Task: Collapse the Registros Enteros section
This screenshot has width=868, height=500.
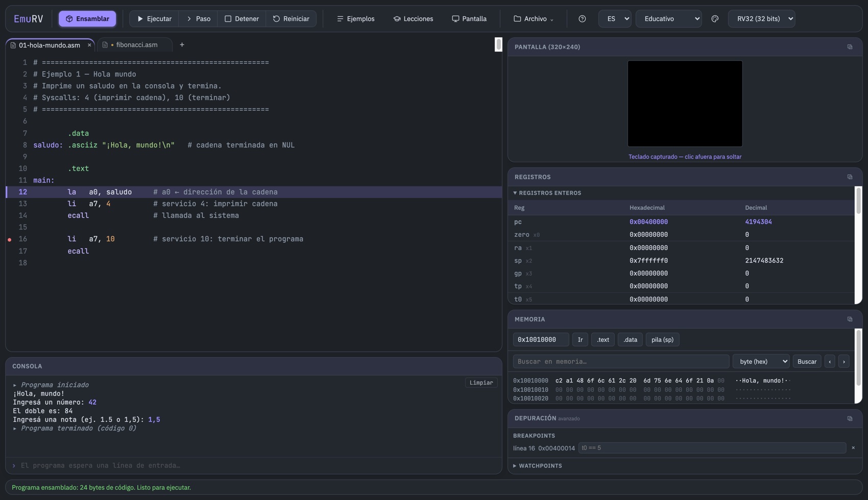Action: (x=547, y=193)
